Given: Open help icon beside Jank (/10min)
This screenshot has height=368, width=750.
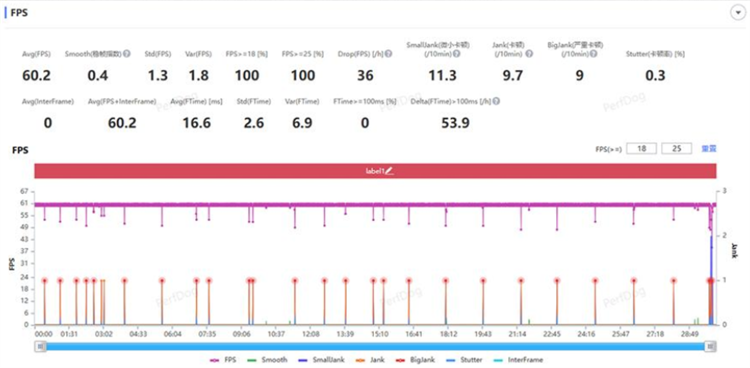Looking at the screenshot, I should pos(529,54).
